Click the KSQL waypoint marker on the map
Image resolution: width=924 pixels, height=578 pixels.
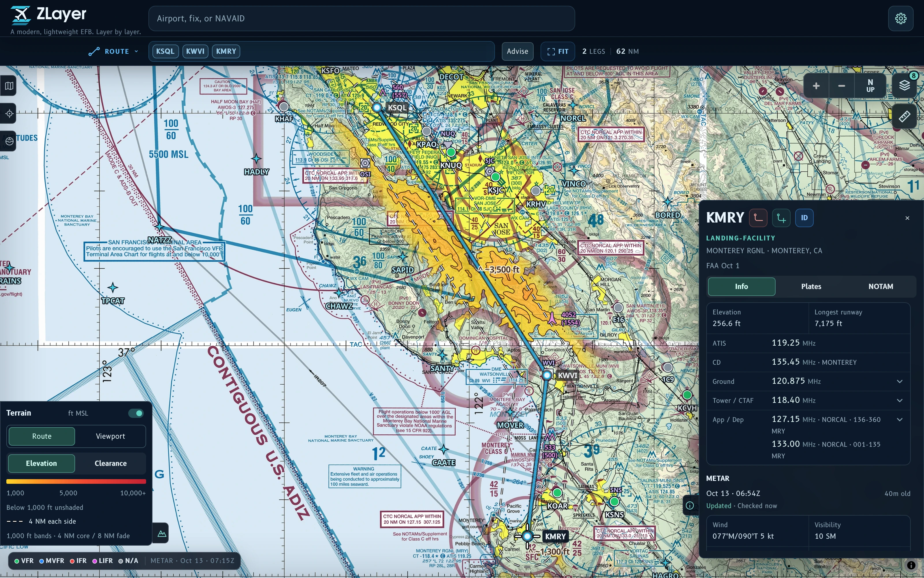(x=377, y=108)
